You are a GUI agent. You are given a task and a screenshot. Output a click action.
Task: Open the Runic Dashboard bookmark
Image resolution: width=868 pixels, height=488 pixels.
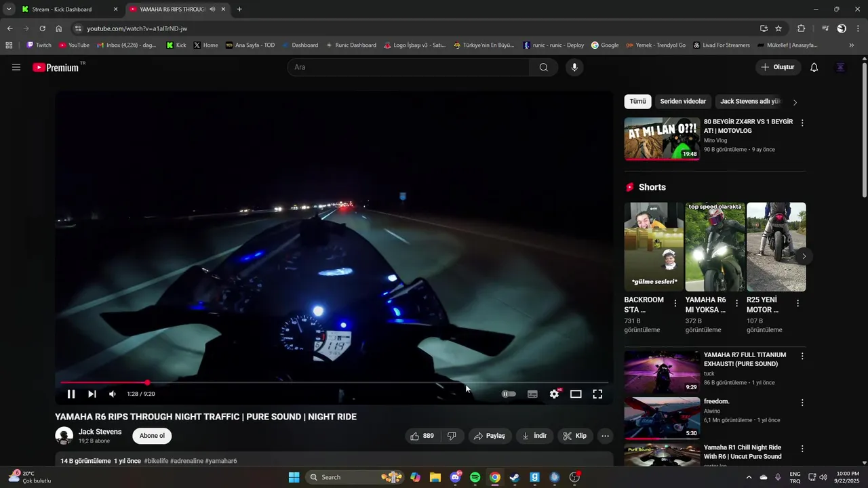point(351,45)
